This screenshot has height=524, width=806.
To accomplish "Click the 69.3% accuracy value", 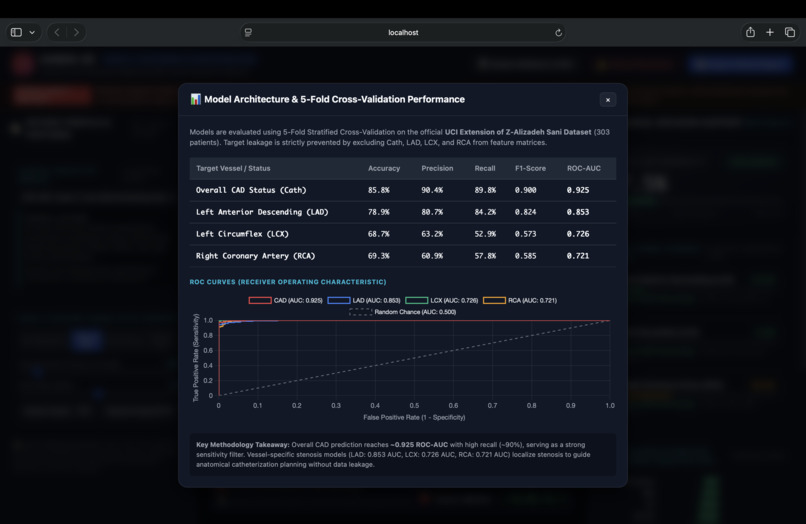I will click(x=378, y=256).
